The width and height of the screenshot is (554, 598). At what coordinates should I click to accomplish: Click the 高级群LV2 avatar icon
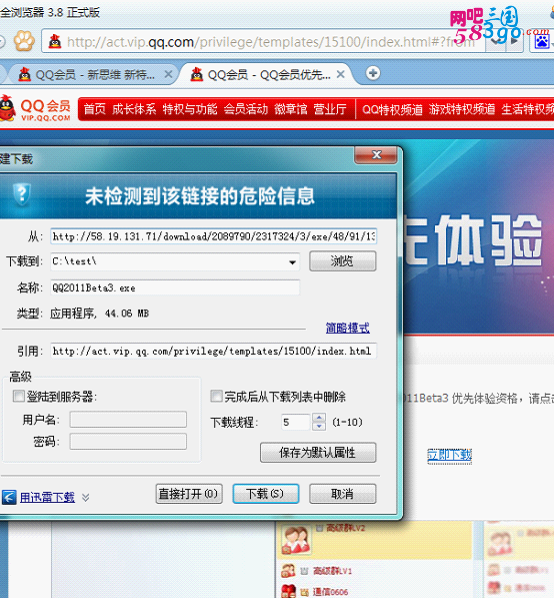295,539
